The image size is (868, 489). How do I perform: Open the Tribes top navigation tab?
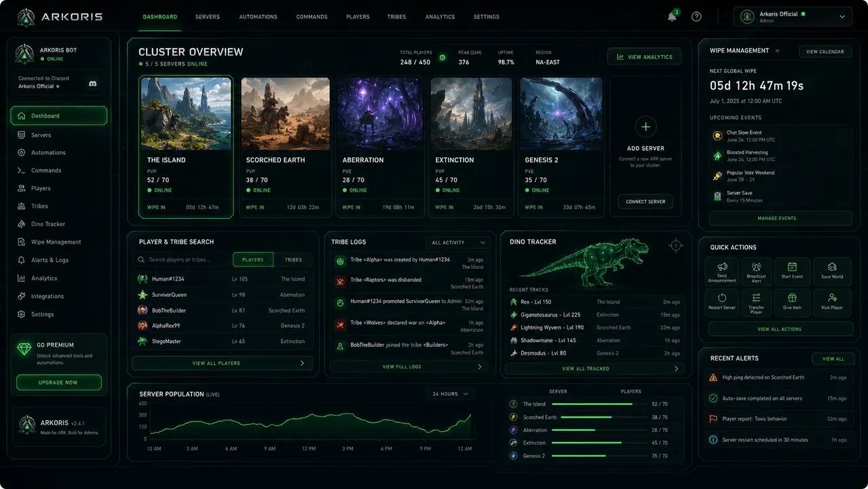(396, 17)
